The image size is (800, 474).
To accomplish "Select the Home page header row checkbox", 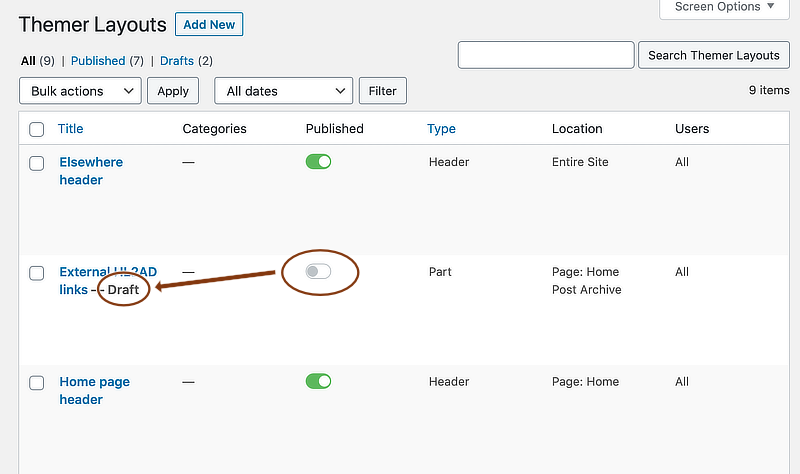I will coord(37,383).
